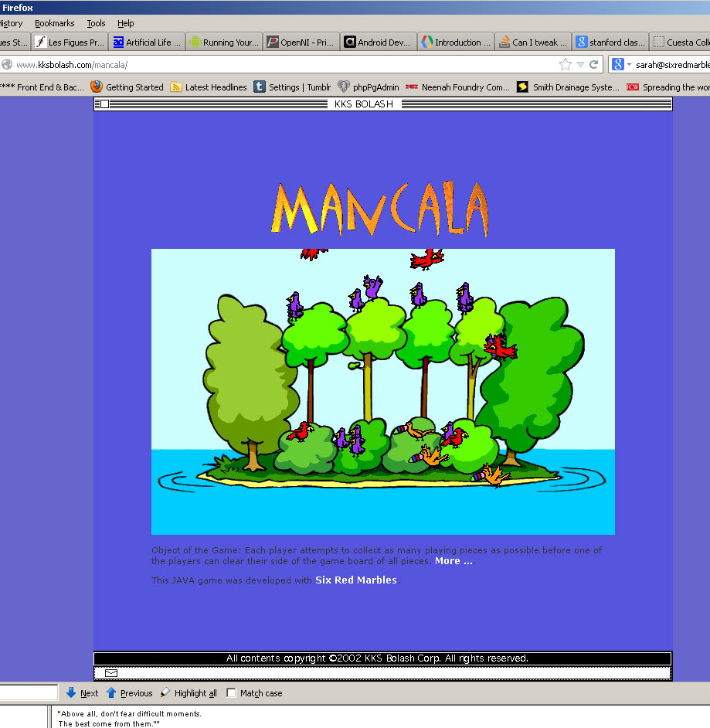The height and width of the screenshot is (728, 710).
Task: Click the Spreading the word bookmark icon
Action: pos(633,87)
